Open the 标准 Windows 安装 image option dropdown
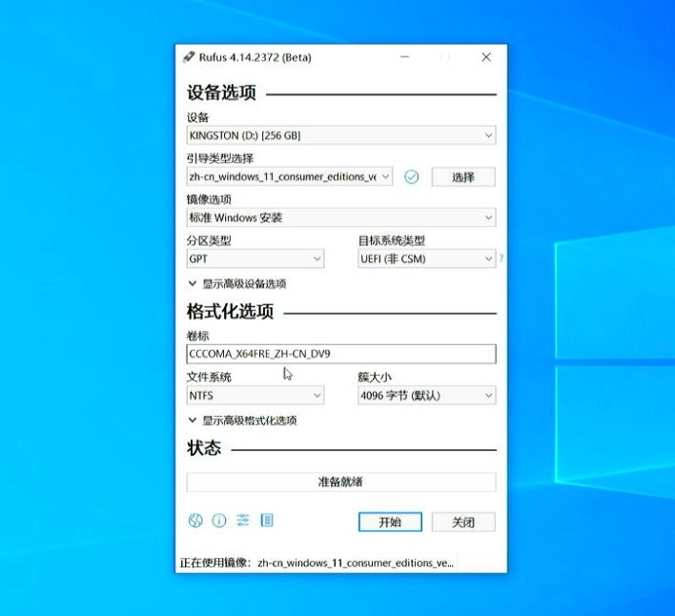This screenshot has height=616, width=675. click(x=341, y=217)
